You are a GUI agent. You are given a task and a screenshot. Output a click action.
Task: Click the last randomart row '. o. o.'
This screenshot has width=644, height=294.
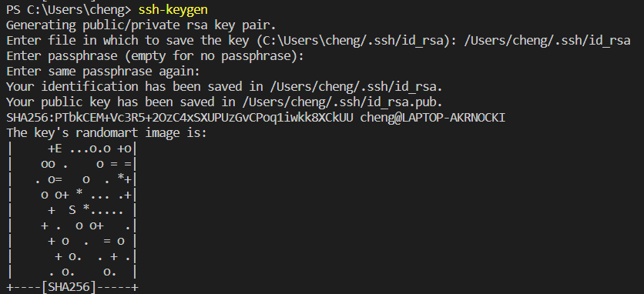click(x=72, y=272)
